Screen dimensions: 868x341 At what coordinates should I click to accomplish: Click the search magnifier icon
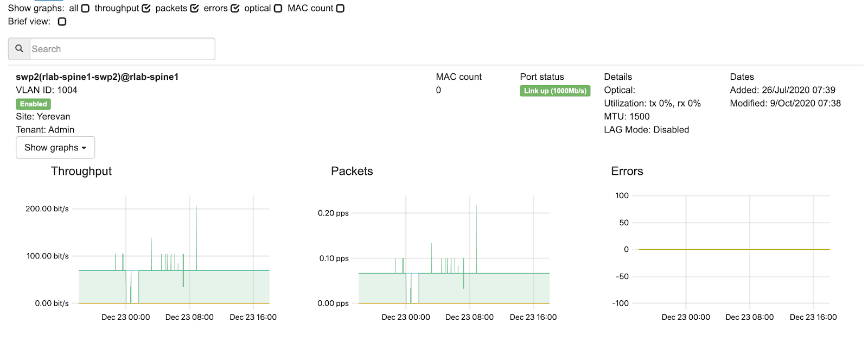click(19, 48)
